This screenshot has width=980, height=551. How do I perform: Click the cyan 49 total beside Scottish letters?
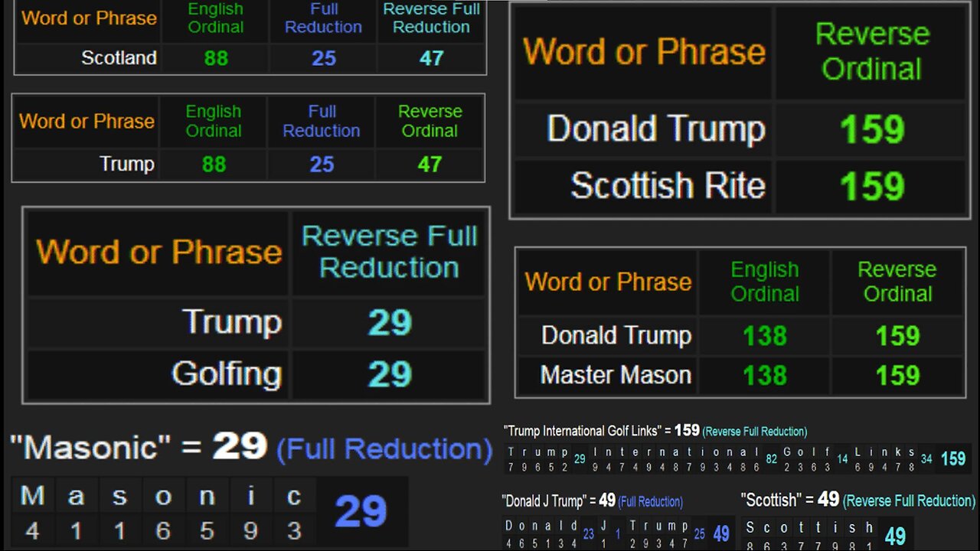895,536
